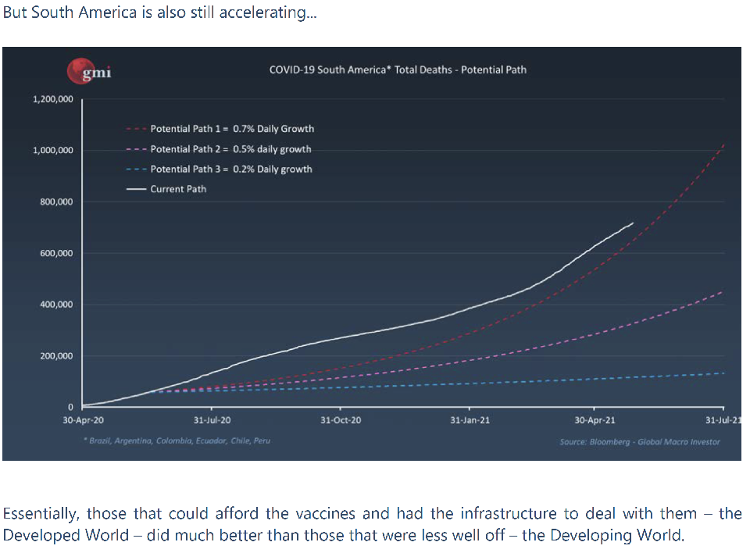Click the red dashed legend line sample
750x560 pixels.
coord(136,129)
